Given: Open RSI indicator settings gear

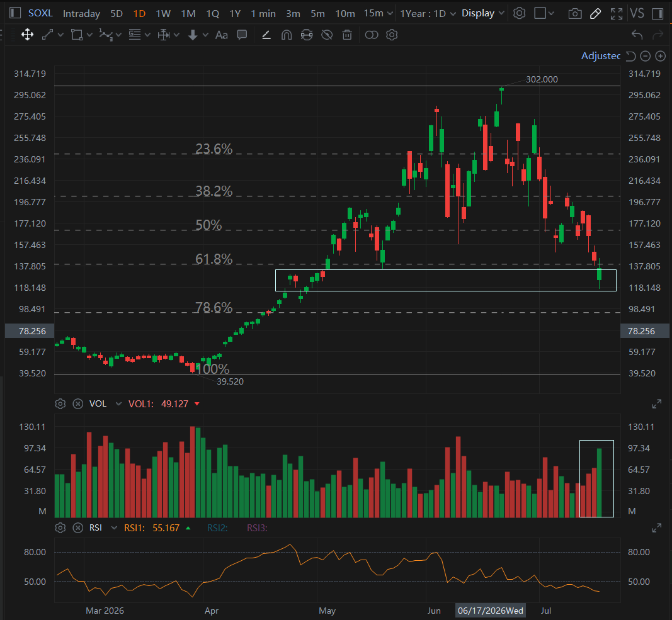Looking at the screenshot, I should pos(60,528).
